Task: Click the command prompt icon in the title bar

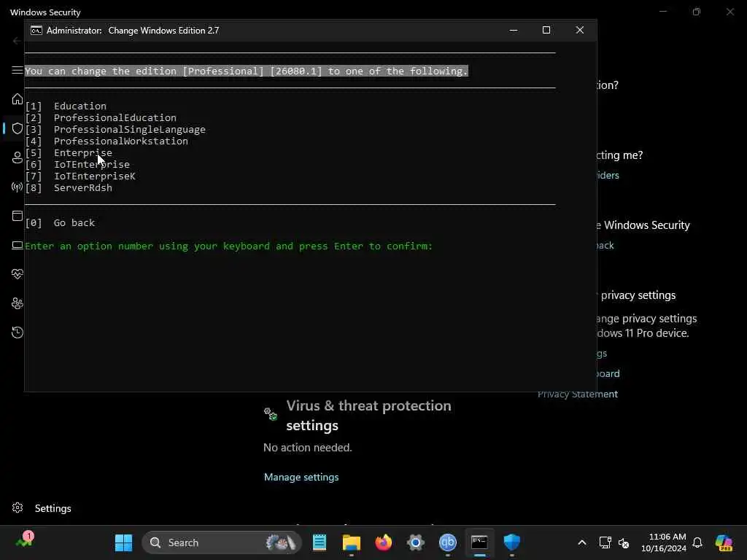Action: (x=36, y=31)
